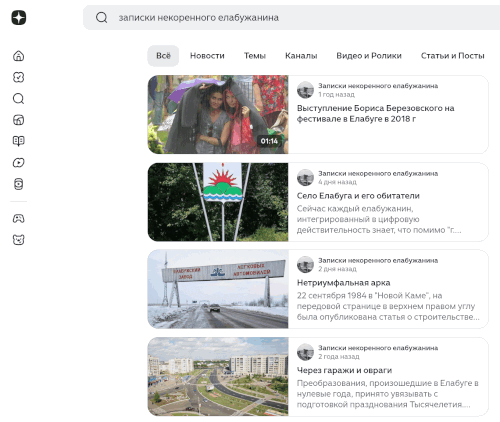Open the subscriptions checkmark sidebar icon
Screen dimensions: 500x422
pos(19,77)
